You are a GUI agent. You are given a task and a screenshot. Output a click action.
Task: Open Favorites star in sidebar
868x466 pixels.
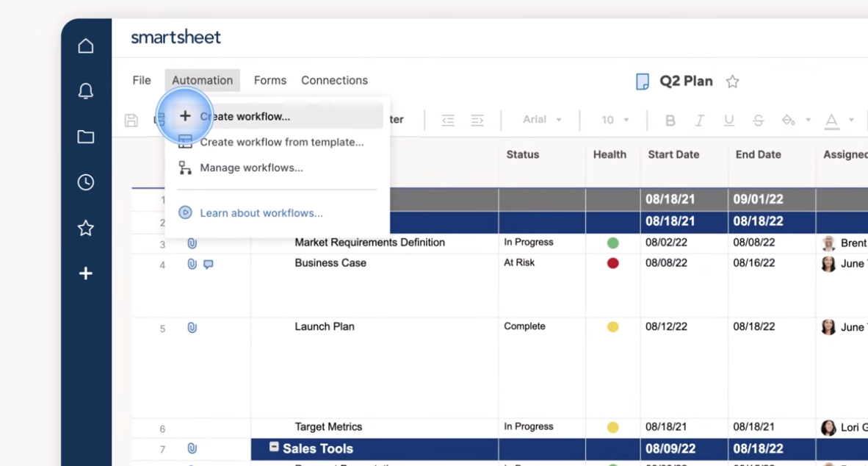pyautogui.click(x=85, y=228)
